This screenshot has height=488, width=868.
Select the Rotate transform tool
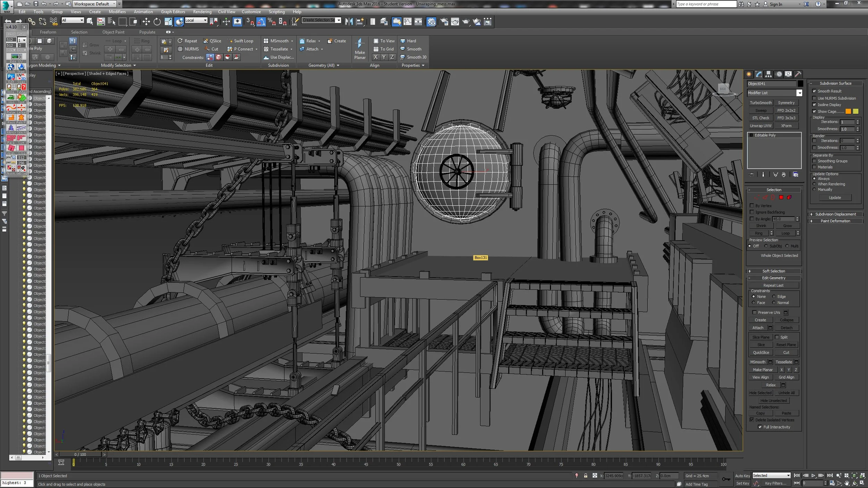tap(157, 22)
